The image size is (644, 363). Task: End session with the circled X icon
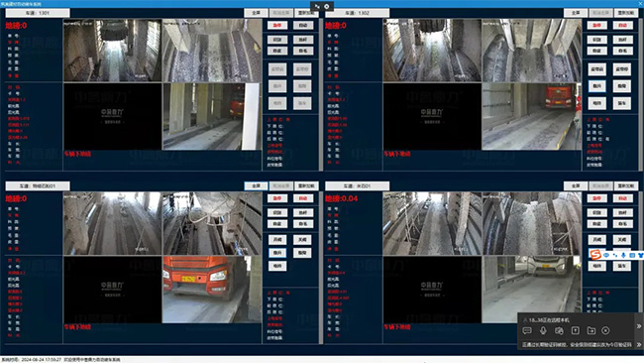[605, 330]
